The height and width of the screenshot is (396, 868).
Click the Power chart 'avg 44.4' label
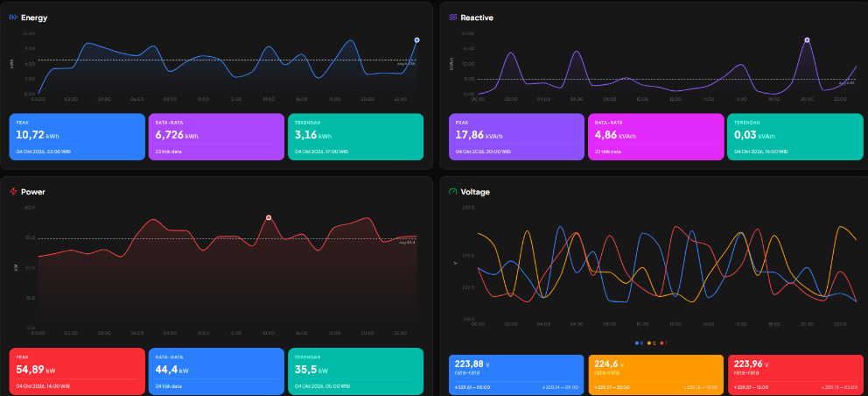[x=407, y=243]
